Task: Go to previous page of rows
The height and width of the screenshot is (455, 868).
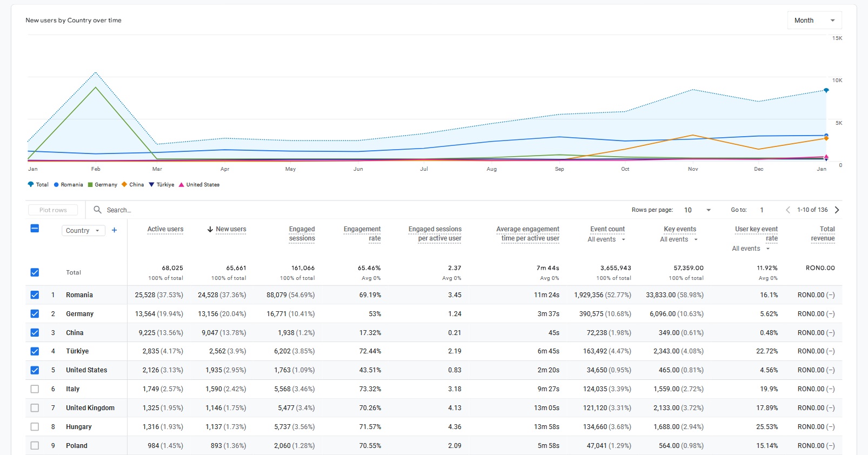Action: click(787, 210)
